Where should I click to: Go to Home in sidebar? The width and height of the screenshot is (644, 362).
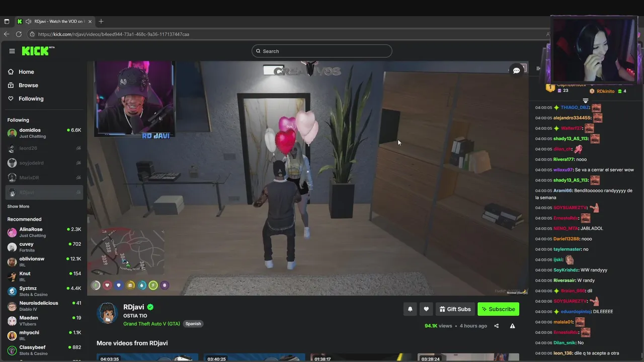tap(26, 72)
